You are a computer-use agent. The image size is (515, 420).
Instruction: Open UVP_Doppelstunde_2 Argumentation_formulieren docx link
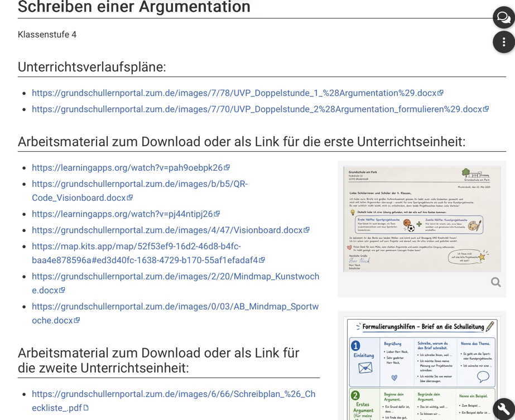point(257,109)
